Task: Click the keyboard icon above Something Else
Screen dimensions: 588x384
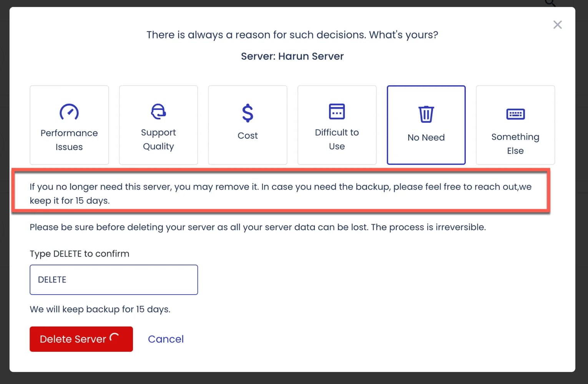Action: pos(515,114)
